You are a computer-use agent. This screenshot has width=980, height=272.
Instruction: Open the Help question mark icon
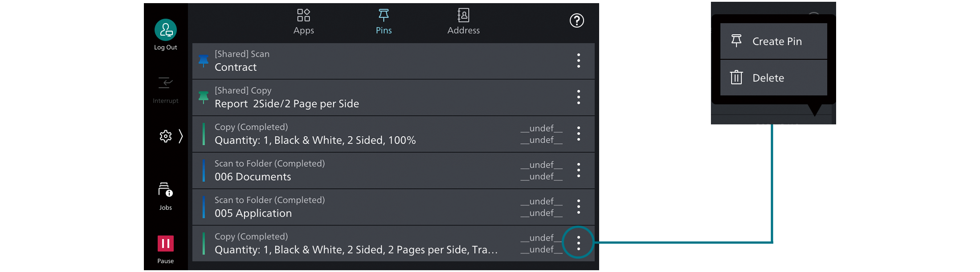577,21
